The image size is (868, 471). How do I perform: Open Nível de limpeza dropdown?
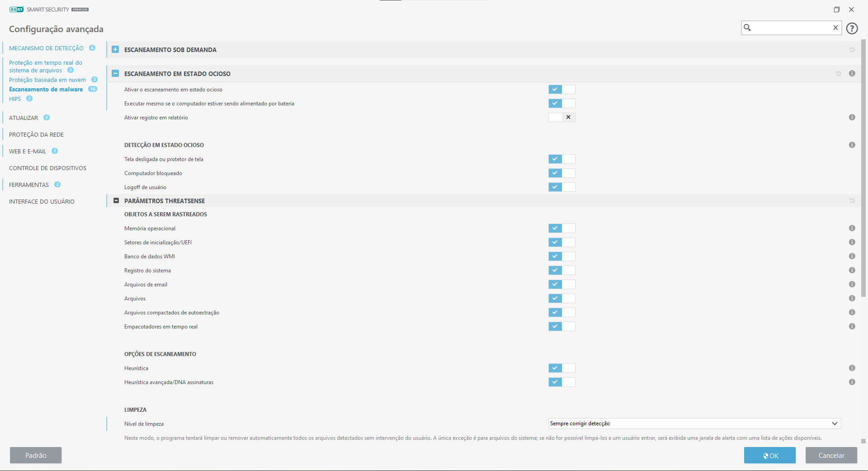(x=694, y=423)
